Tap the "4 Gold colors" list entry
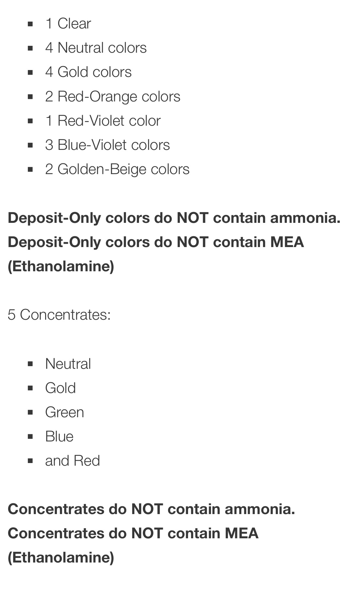Screen dimensions: 364x590 tap(88, 72)
